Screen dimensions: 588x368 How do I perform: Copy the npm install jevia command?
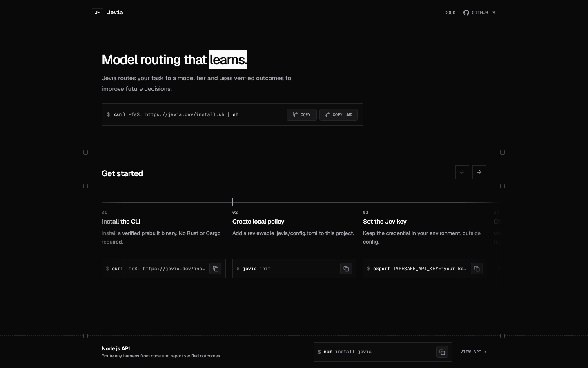[442, 352]
